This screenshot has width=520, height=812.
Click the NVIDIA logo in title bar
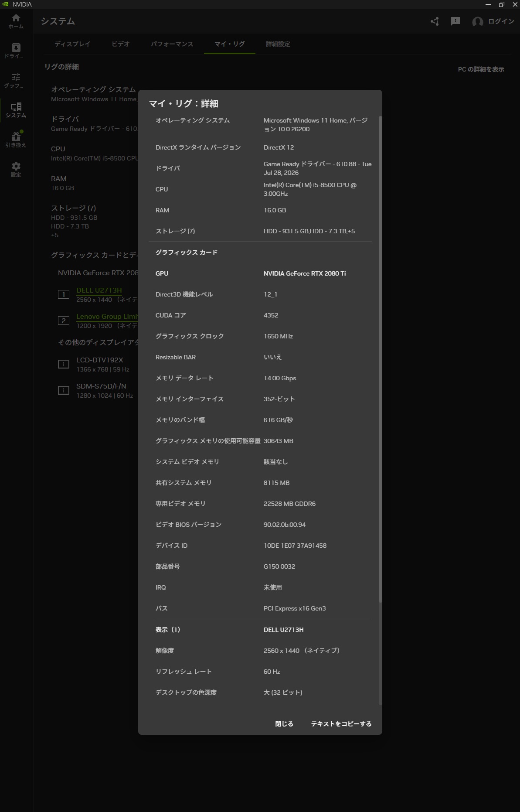tap(5, 4)
